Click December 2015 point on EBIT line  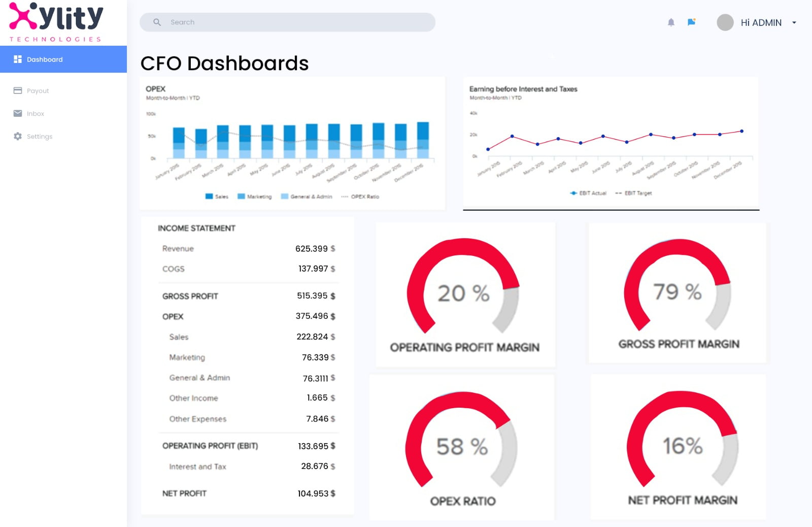[741, 131]
